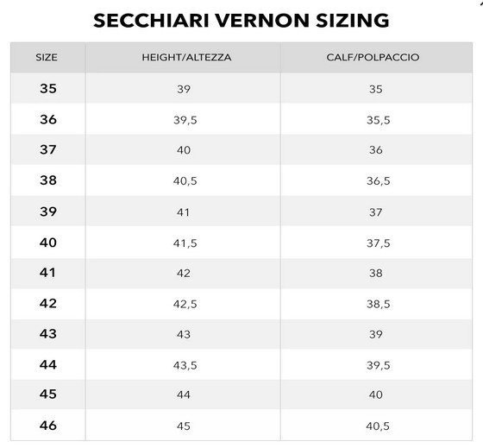
Task: Click the CALF/POLPACCIO column header
Action: pyautogui.click(x=373, y=57)
